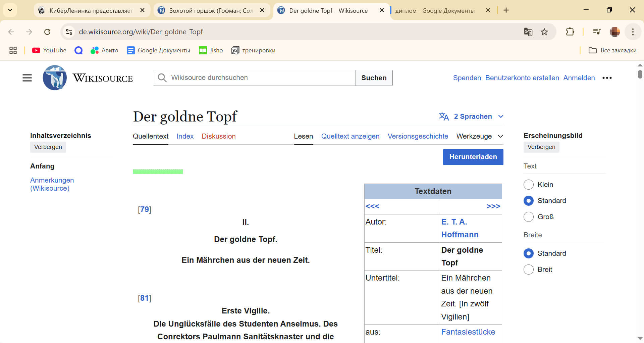Go to next text via >>> link

(x=493, y=206)
